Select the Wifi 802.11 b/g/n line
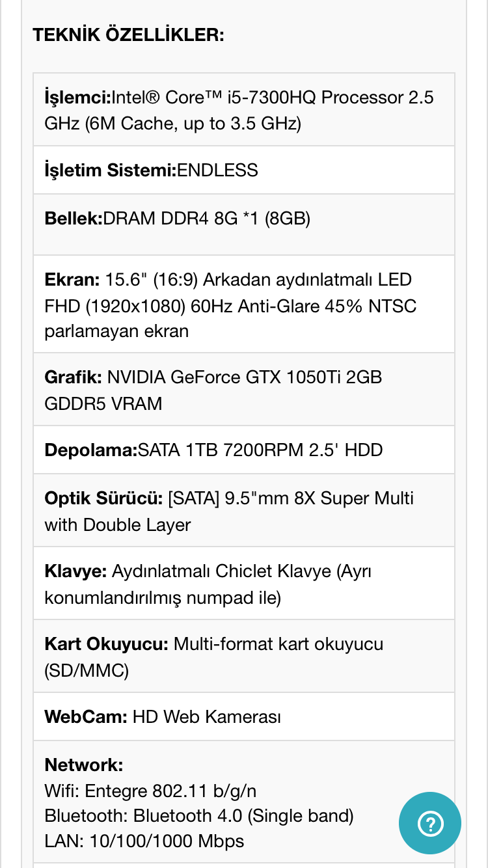 coord(150,791)
